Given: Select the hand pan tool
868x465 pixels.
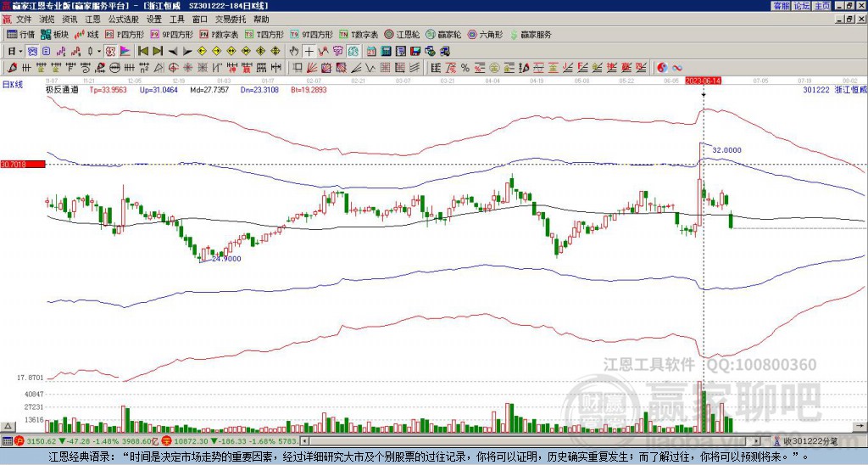Looking at the screenshot, I should 293,52.
